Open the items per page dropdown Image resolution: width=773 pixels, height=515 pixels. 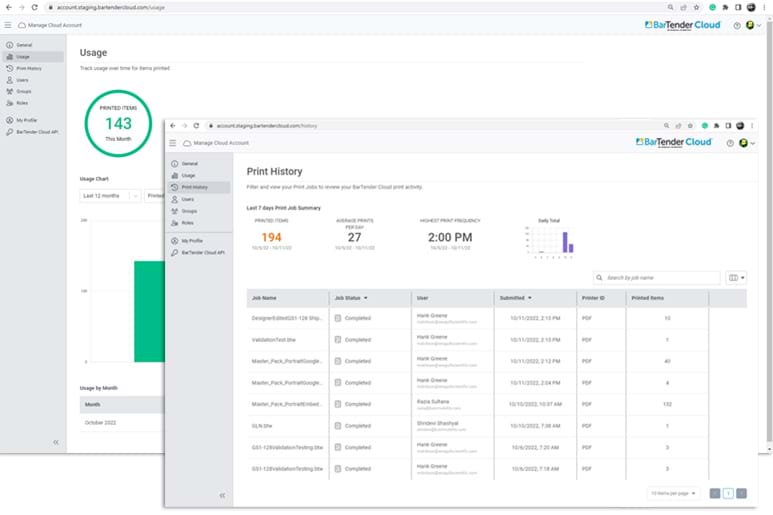point(673,493)
